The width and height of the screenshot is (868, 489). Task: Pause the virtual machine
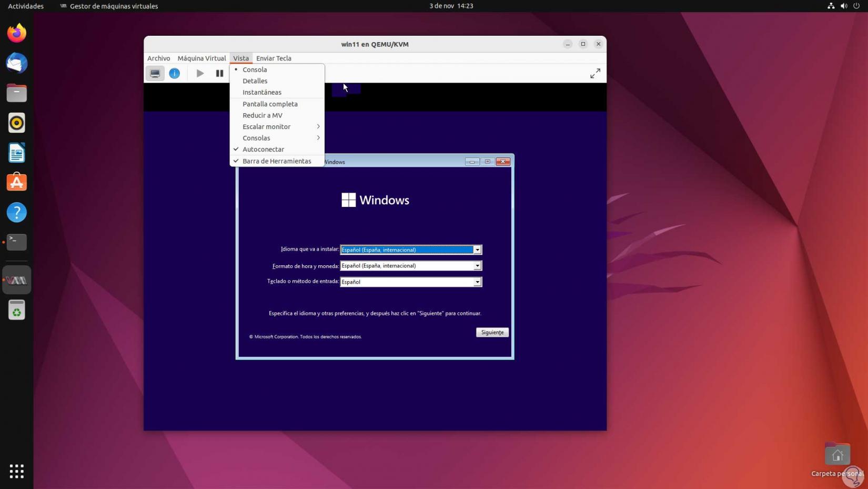(x=219, y=73)
